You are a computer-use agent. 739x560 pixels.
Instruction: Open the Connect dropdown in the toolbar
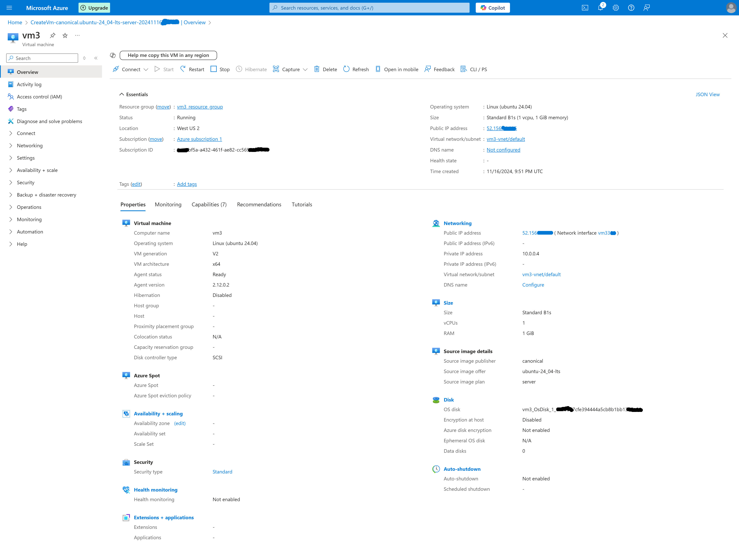(x=131, y=69)
